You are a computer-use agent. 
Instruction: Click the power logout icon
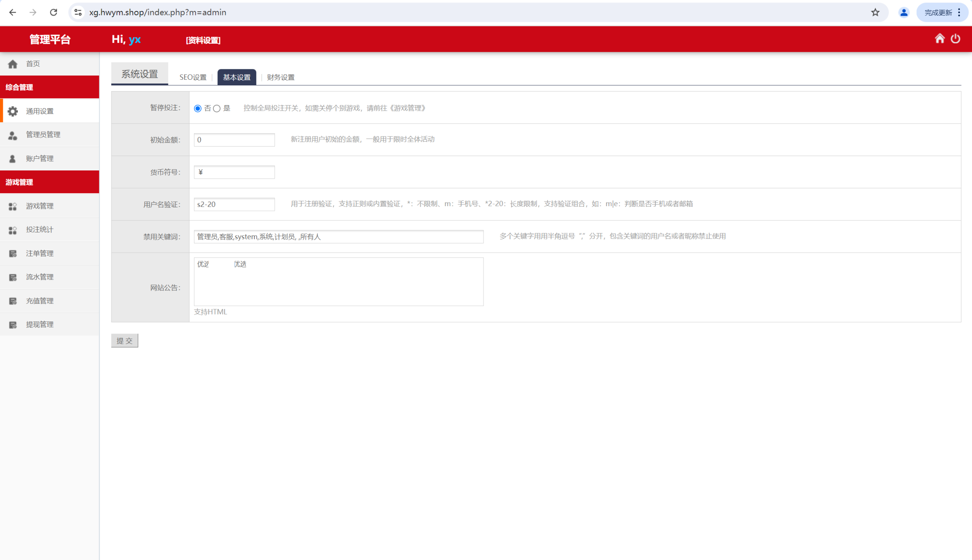(x=955, y=38)
